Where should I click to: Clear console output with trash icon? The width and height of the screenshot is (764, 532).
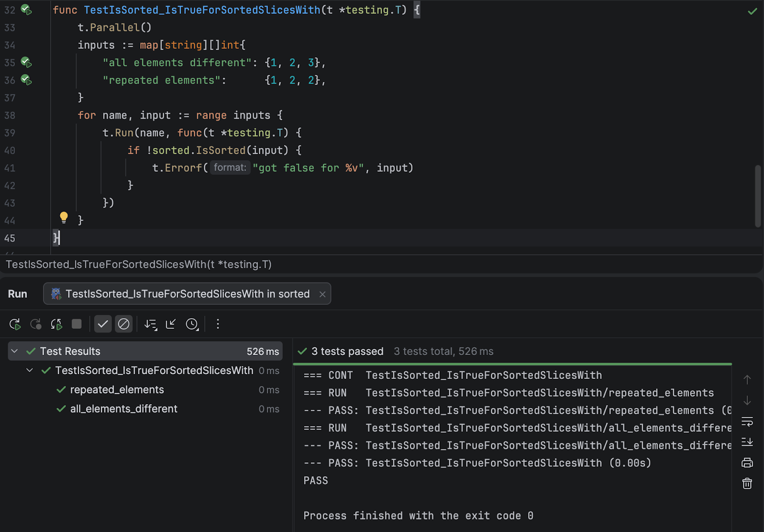[747, 484]
